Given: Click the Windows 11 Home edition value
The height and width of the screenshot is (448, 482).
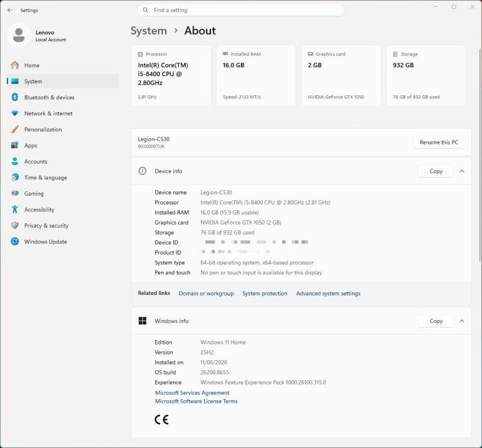Looking at the screenshot, I should [x=223, y=343].
